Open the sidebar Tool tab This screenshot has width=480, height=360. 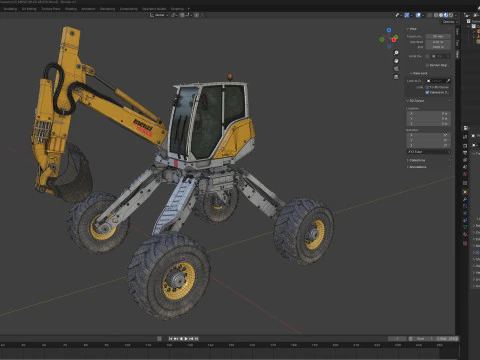tap(458, 43)
